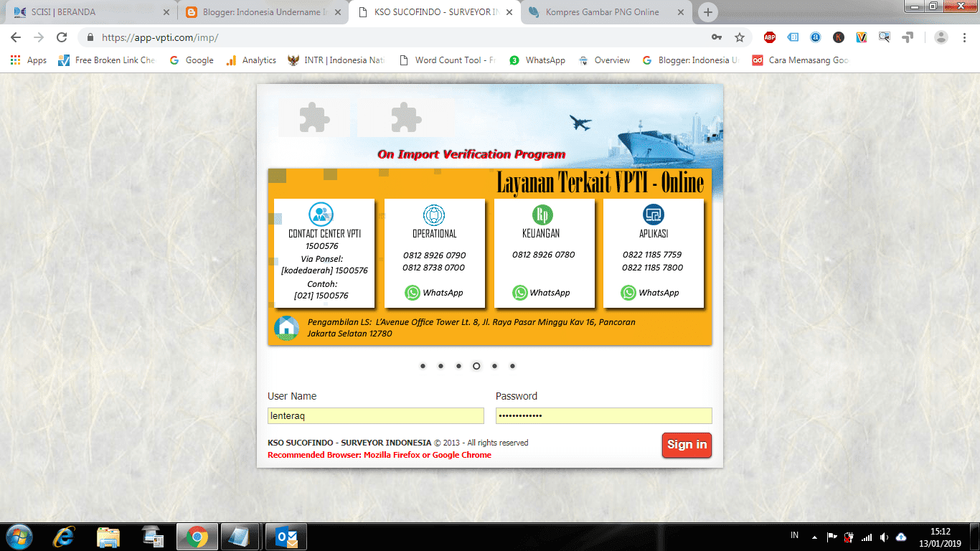This screenshot has height=551, width=980.
Task: Select the first slideshow dot
Action: coord(423,366)
